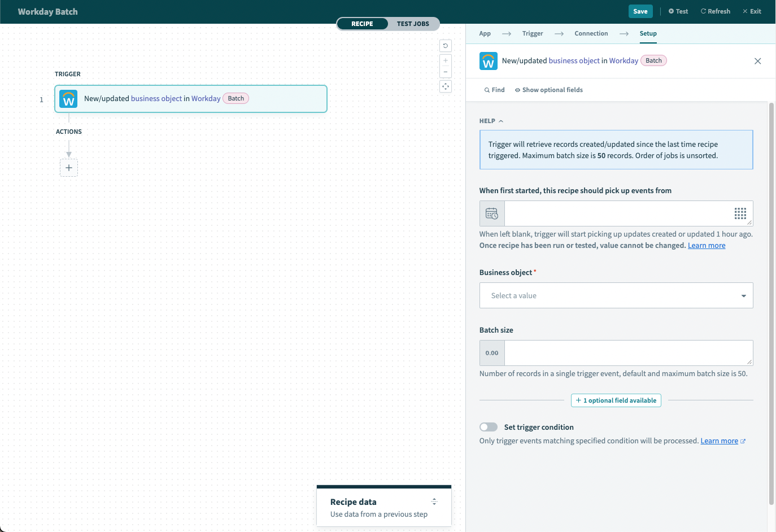Screen dimensions: 776x532
Task: Add an action with the plus step button
Action: [69, 168]
